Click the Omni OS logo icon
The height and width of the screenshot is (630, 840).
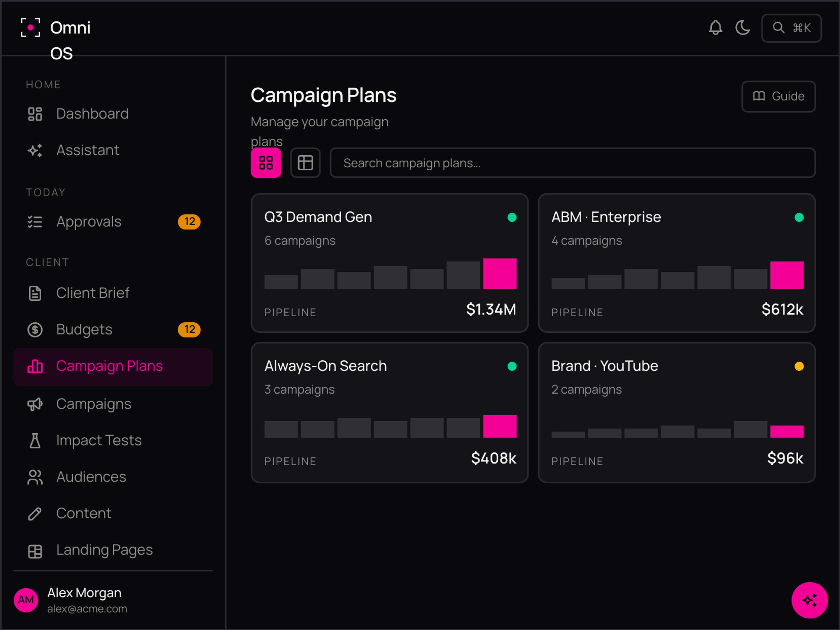[x=30, y=28]
